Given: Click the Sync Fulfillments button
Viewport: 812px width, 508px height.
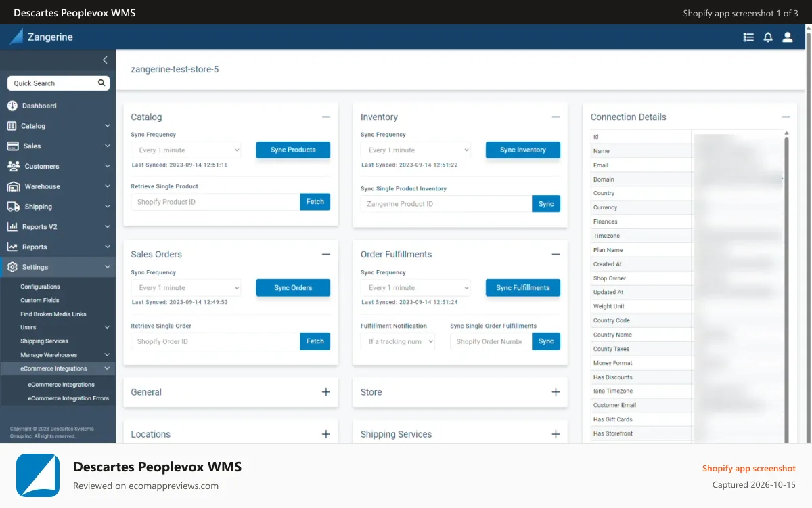Looking at the screenshot, I should coord(523,288).
